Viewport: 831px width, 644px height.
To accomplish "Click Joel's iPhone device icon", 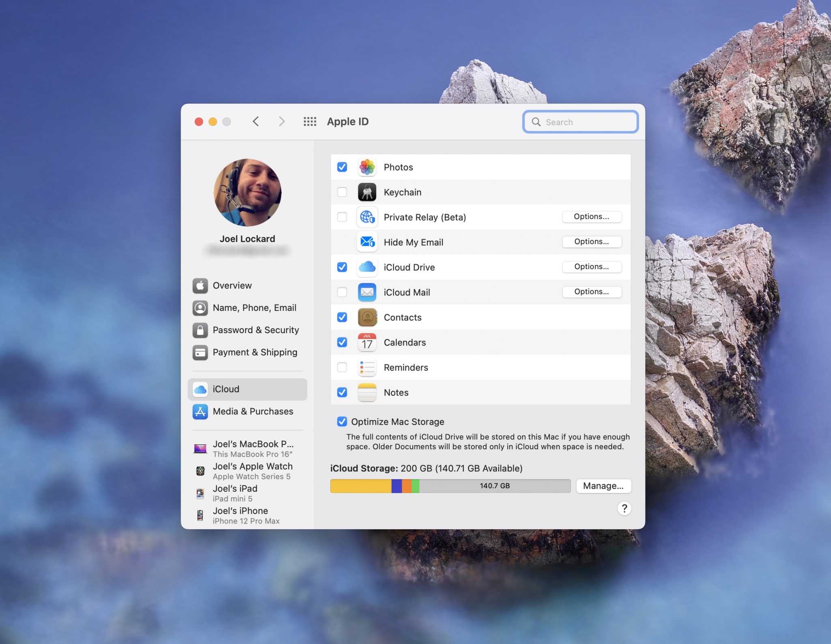I will (200, 515).
